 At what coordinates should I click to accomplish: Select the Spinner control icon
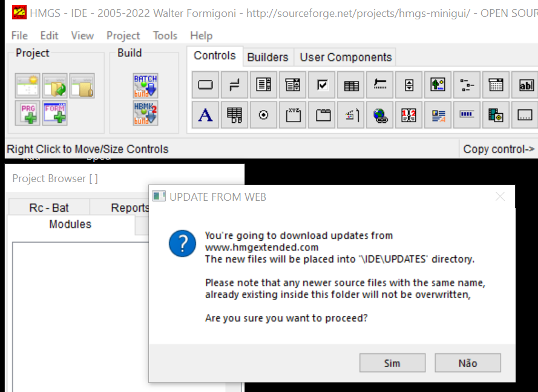coord(408,85)
